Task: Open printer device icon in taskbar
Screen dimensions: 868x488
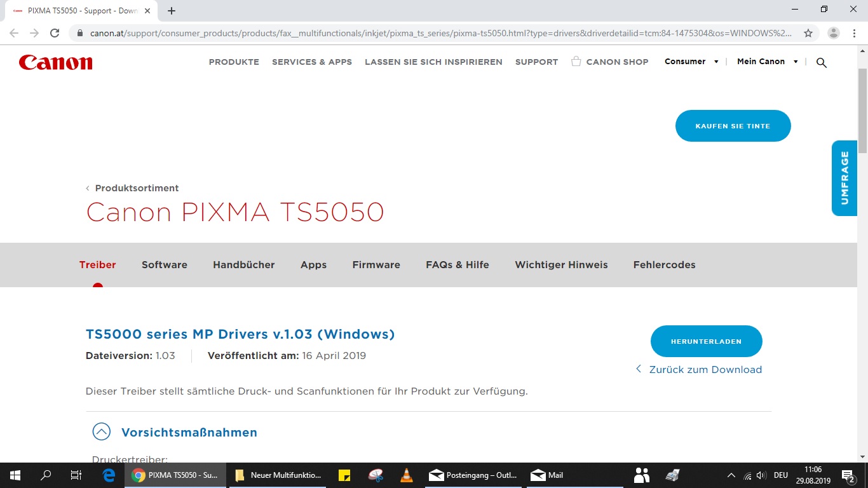Action: coord(672,475)
